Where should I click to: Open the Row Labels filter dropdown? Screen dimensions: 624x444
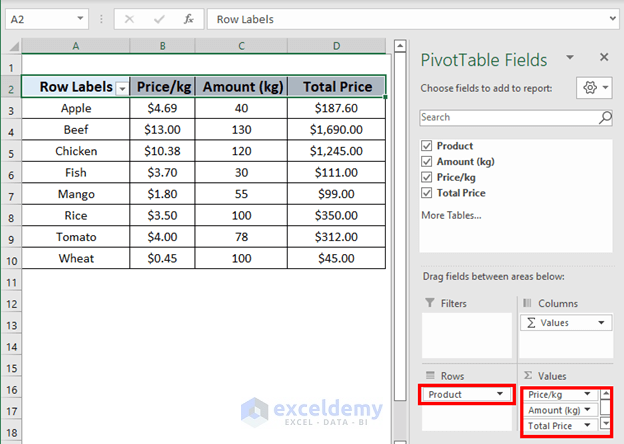tap(122, 88)
